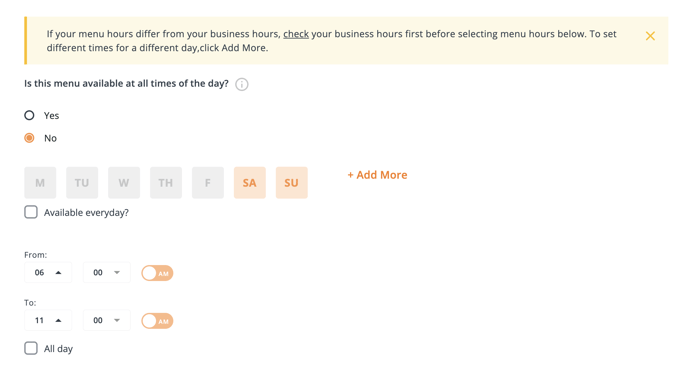Check the All day checkbox
Screen dimensions: 688x372
coord(31,348)
